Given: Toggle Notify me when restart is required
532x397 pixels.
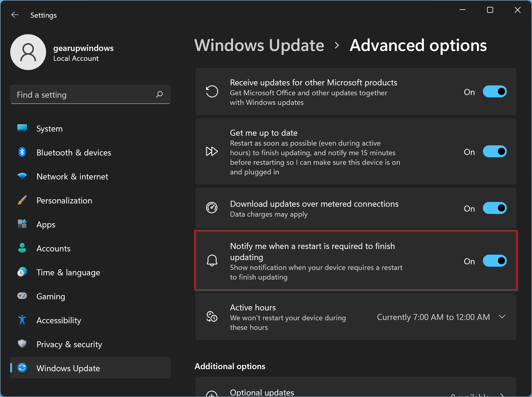Looking at the screenshot, I should pos(495,261).
